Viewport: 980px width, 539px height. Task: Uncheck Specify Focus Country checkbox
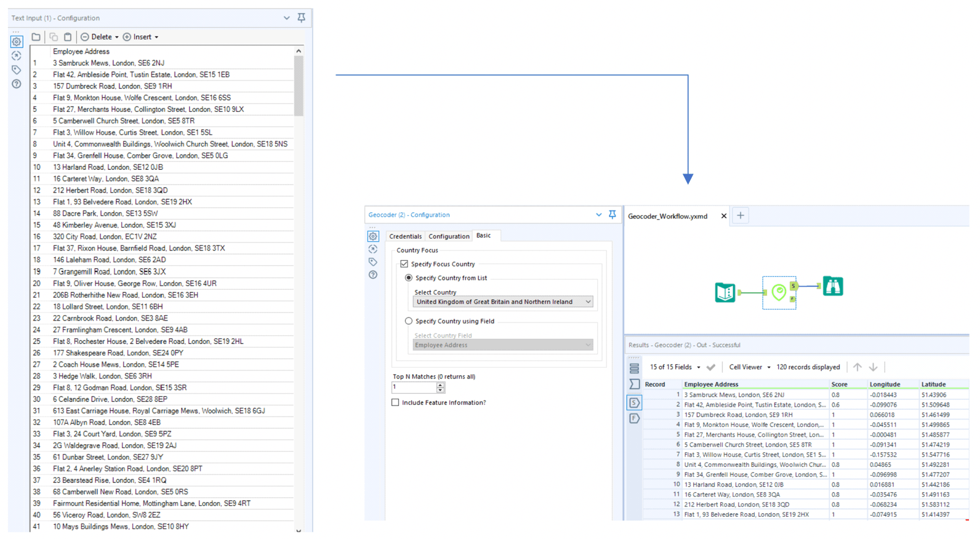pyautogui.click(x=404, y=264)
